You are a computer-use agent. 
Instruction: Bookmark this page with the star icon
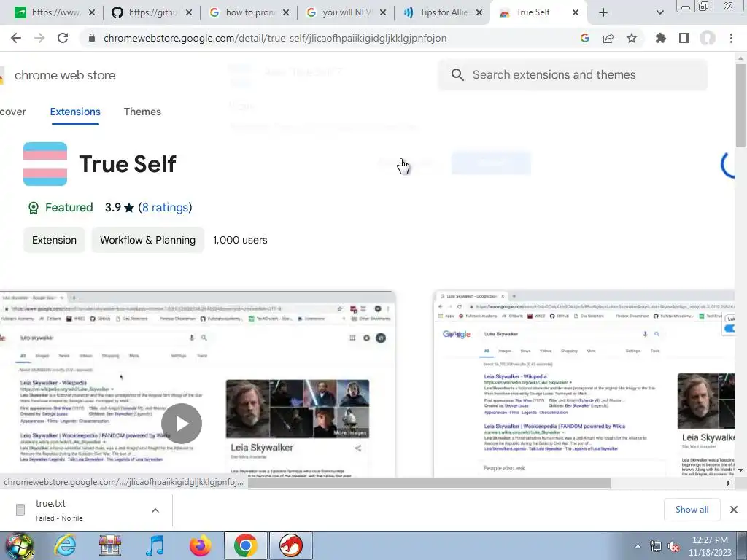tap(631, 38)
